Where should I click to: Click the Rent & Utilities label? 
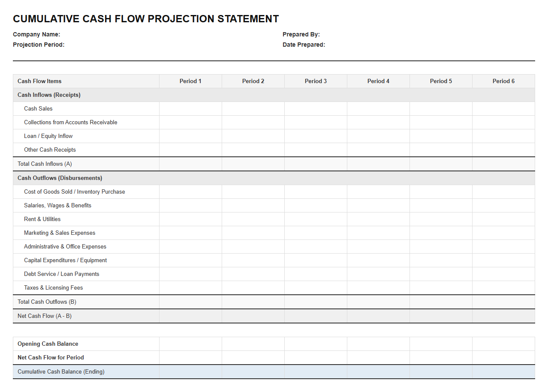click(42, 219)
